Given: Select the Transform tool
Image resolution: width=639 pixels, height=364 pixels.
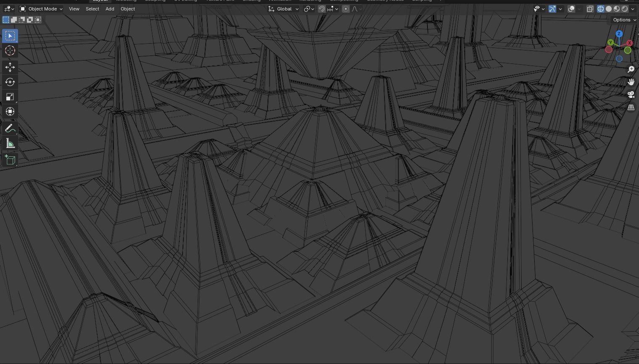Looking at the screenshot, I should point(10,111).
